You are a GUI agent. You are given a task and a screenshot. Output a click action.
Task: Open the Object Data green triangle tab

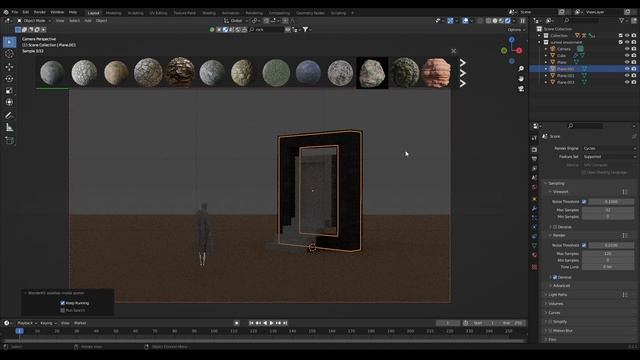pos(534,246)
